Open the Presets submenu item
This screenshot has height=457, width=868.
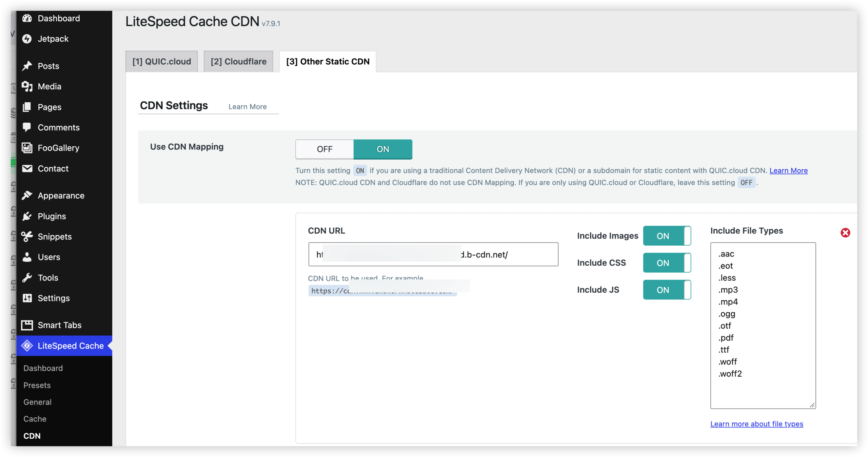(x=37, y=385)
